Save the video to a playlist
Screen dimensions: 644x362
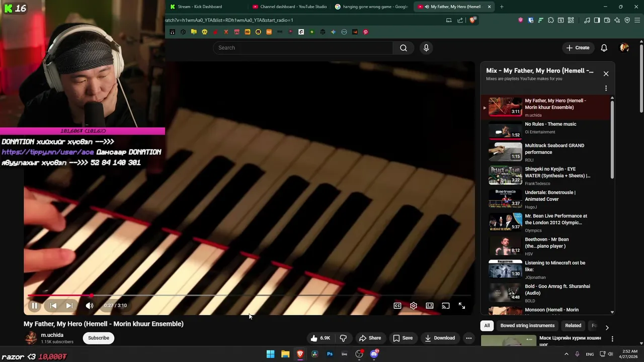tap(403, 338)
